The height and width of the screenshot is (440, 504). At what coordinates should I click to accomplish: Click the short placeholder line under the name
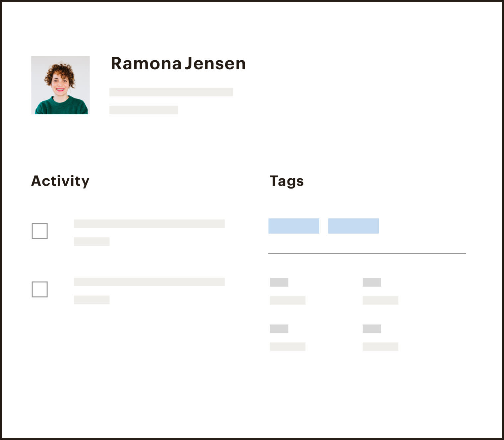pyautogui.click(x=144, y=110)
